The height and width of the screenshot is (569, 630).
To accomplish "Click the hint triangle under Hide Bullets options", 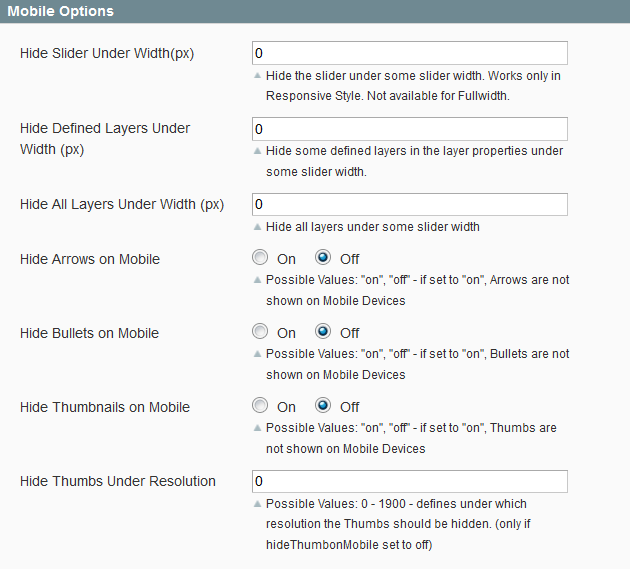I will coord(258,354).
